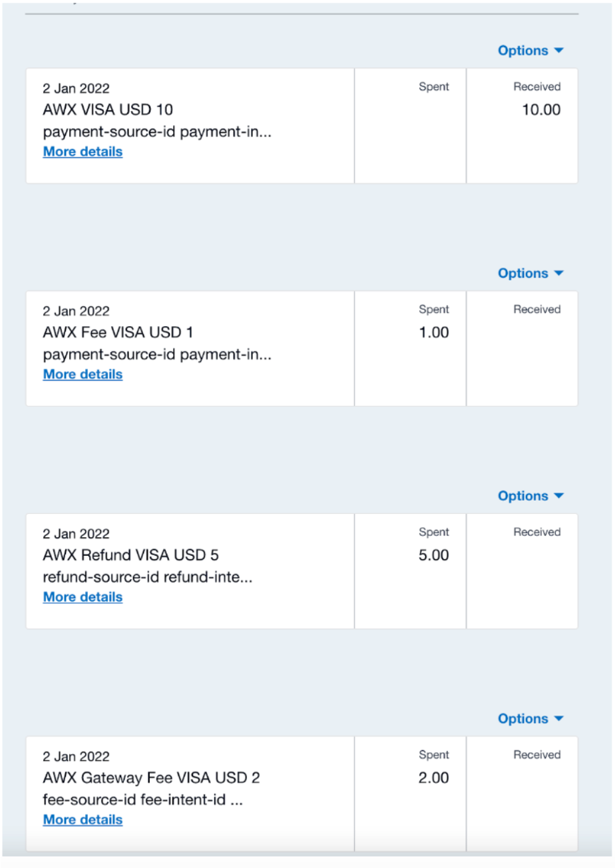Screen dimensions: 615x868
Task: Select the AWX Gateway Fee VISA USD 2 title
Action: coord(151,777)
